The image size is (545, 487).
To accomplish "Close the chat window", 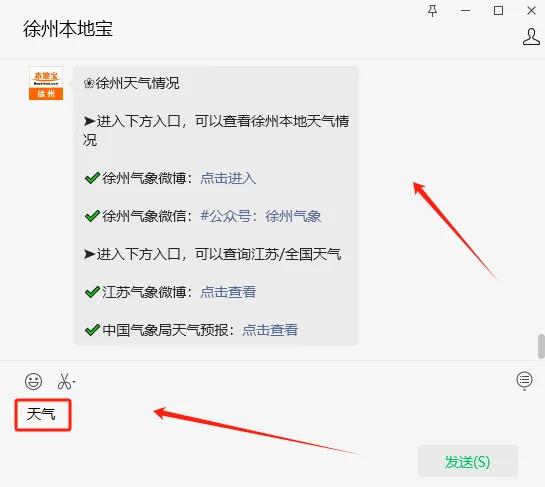I will tap(531, 11).
